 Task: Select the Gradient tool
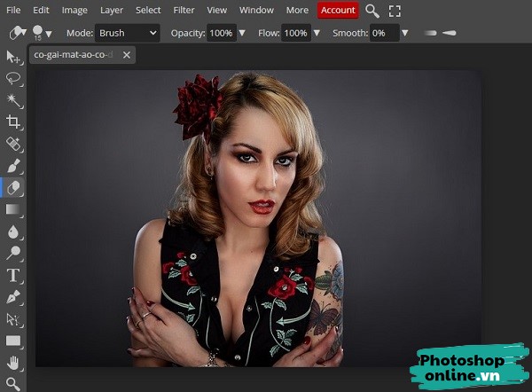(x=13, y=209)
